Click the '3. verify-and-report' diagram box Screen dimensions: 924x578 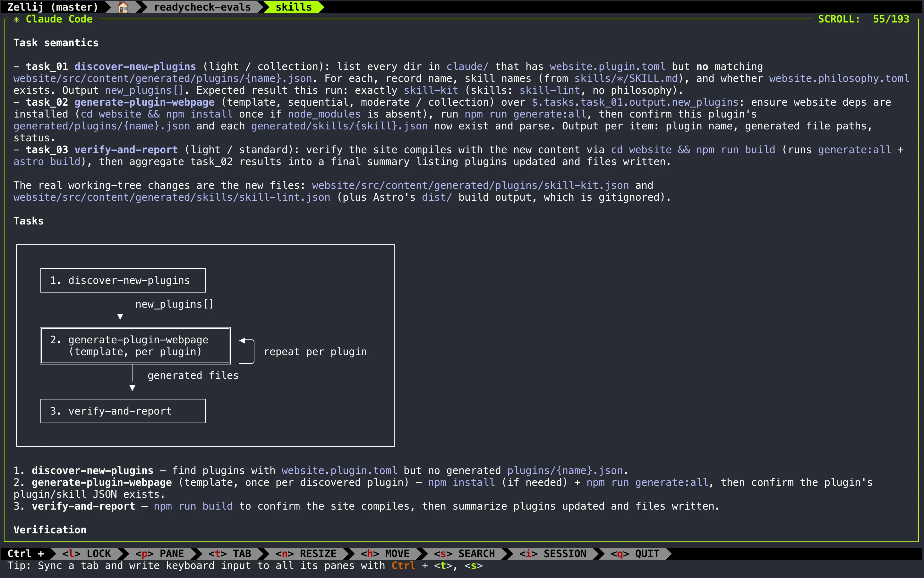pos(123,411)
